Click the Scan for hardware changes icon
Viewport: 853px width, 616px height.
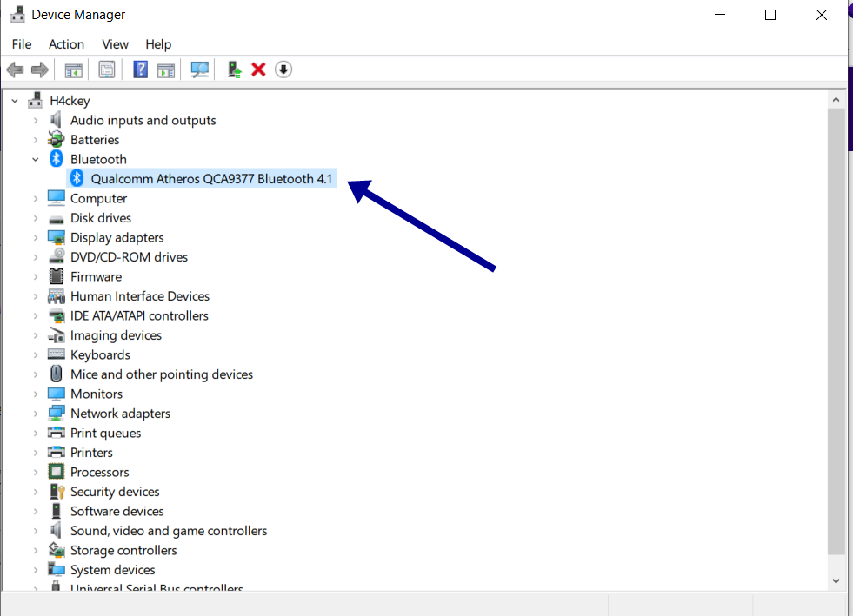click(199, 70)
